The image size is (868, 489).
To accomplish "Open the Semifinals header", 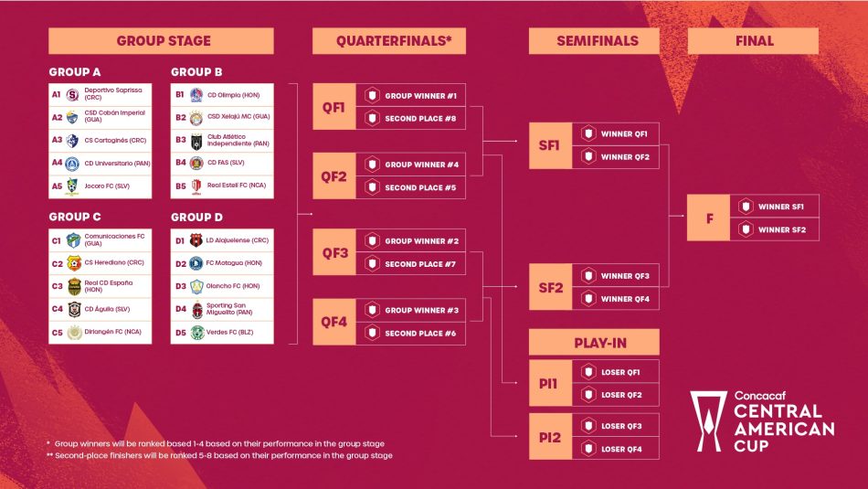I will click(598, 41).
